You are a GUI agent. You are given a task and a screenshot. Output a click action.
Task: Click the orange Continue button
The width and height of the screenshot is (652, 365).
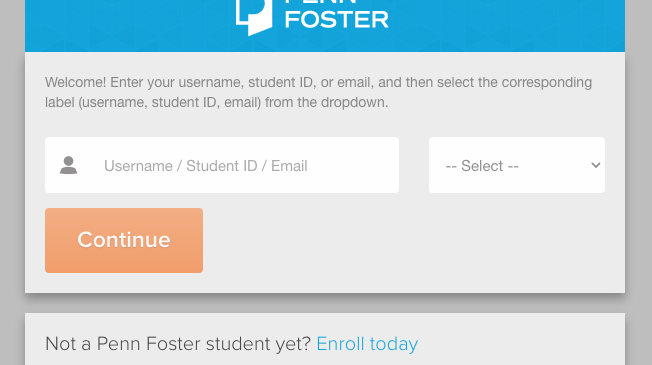point(124,240)
